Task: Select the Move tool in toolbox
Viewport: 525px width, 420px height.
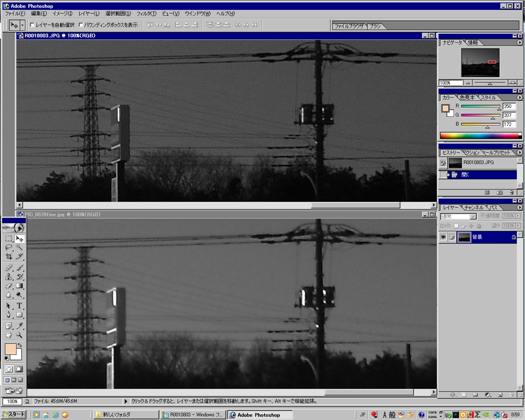Action: click(19, 238)
